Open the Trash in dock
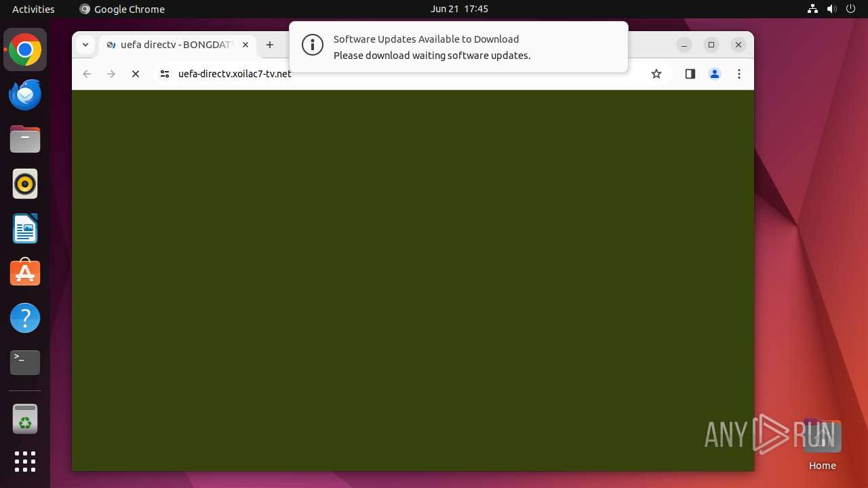Image resolution: width=868 pixels, height=488 pixels. tap(25, 419)
